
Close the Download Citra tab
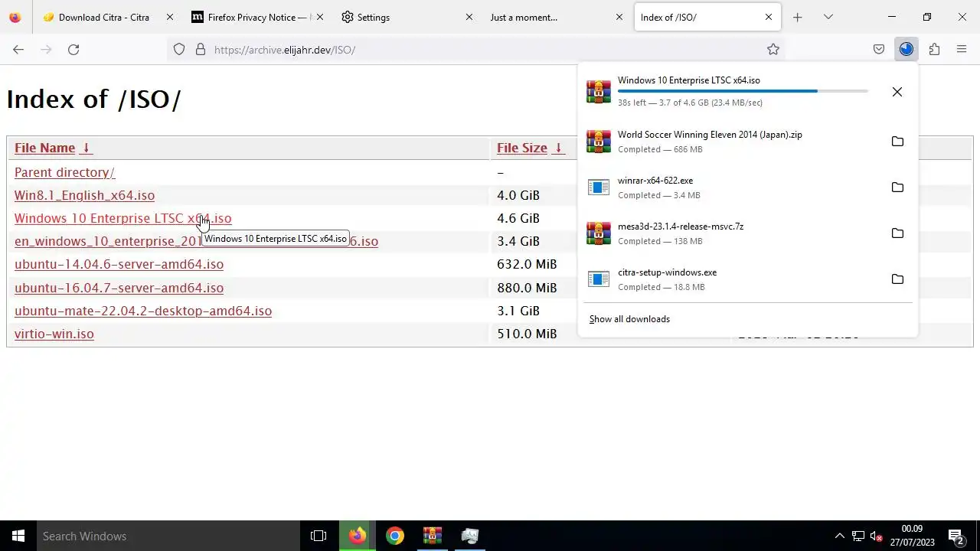[x=170, y=17]
